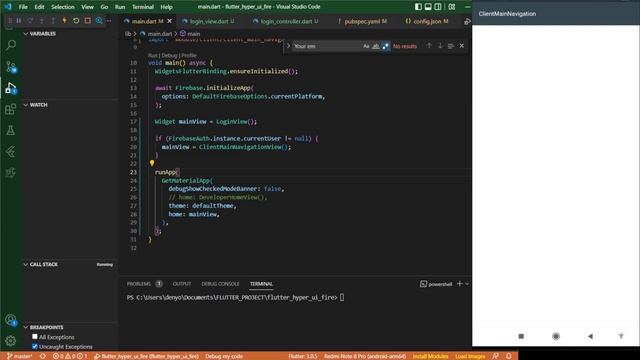Show the PROBLEMS panel tab
Viewport: 640px width, 360px height.
point(138,284)
